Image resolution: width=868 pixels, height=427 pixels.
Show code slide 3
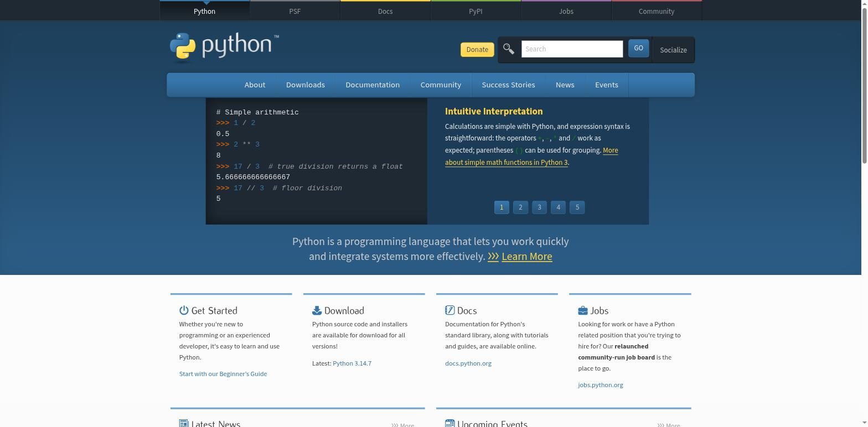(x=539, y=207)
